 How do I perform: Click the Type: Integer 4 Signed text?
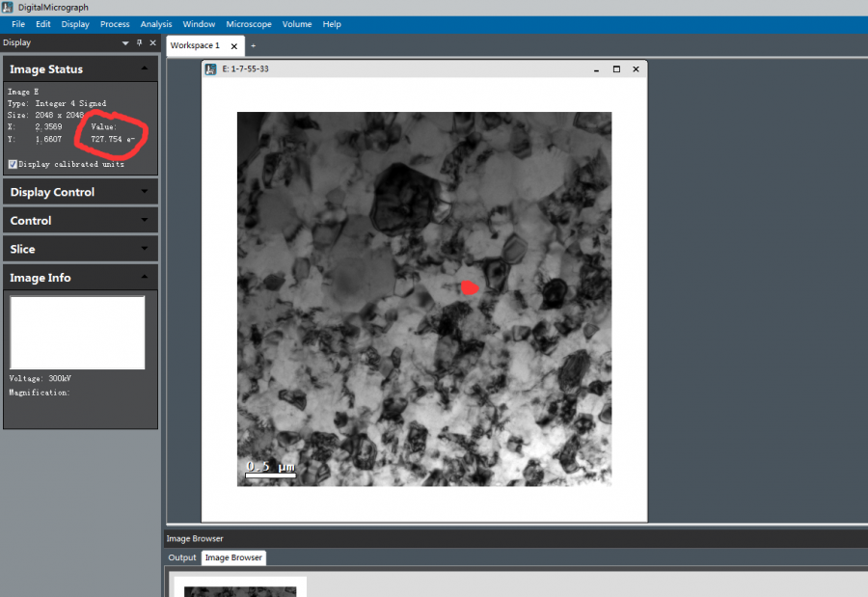point(57,103)
